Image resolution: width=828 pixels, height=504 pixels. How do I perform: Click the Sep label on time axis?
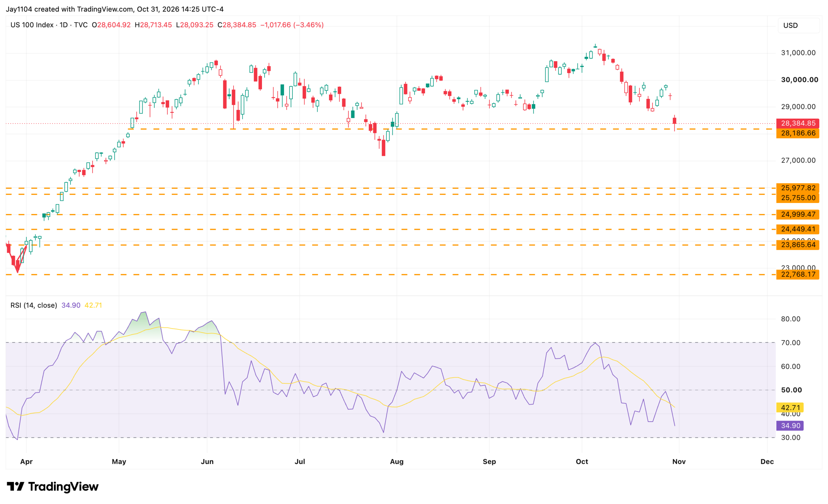pos(489,462)
